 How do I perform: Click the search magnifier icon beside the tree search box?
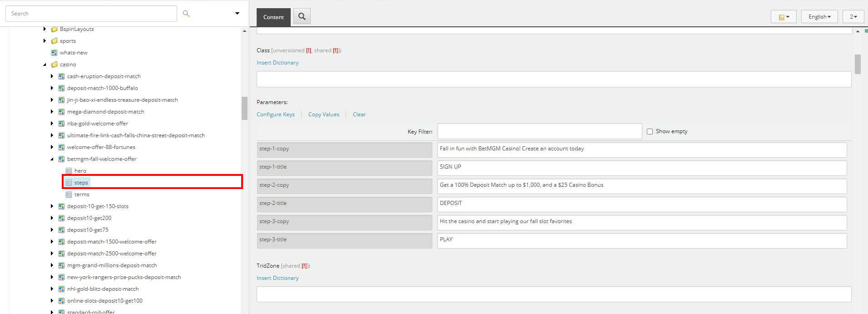click(x=186, y=14)
